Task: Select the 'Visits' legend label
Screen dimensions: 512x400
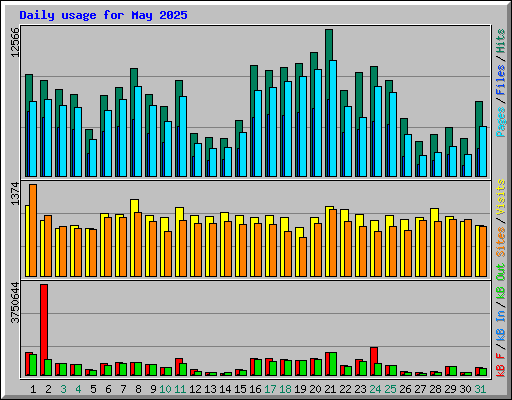Action: [x=501, y=198]
